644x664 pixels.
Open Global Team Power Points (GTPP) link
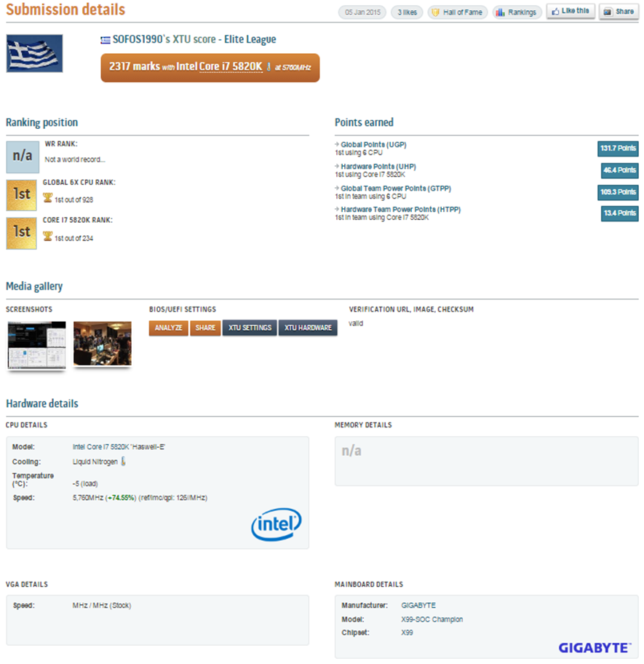pos(396,189)
